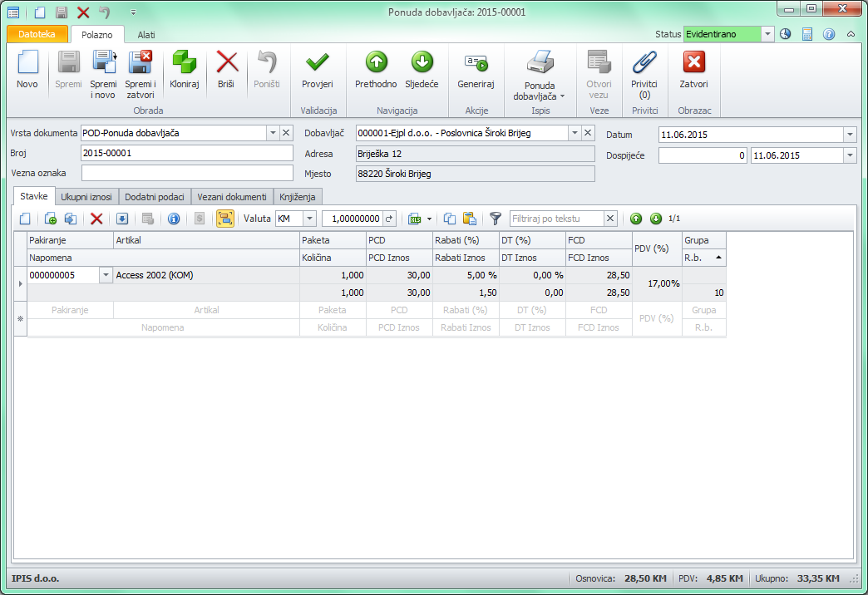
Task: Open the Datoteka menu
Action: (37, 34)
